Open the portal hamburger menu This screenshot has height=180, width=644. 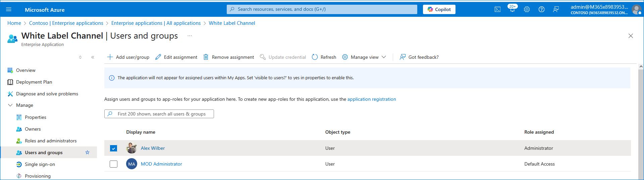tap(9, 9)
